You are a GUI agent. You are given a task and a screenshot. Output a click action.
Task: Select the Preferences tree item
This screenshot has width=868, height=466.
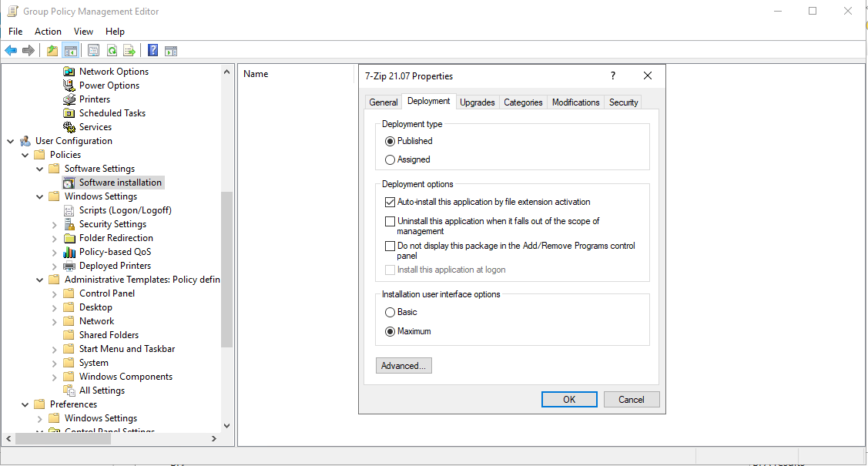(x=74, y=404)
